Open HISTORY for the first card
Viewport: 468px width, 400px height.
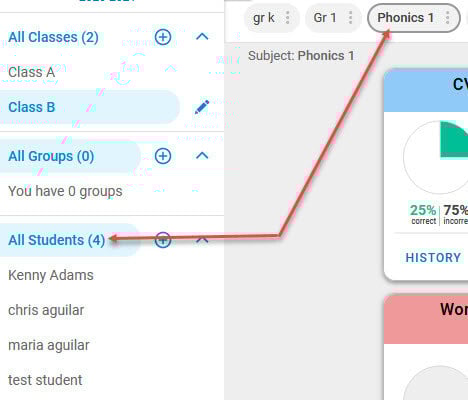coord(433,258)
